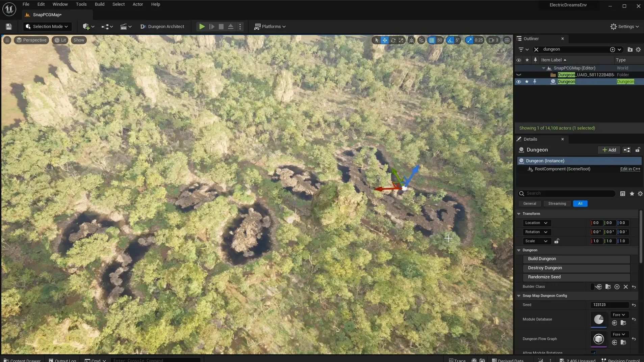
Task: Open the editor Settings dropdown
Action: click(624, 27)
